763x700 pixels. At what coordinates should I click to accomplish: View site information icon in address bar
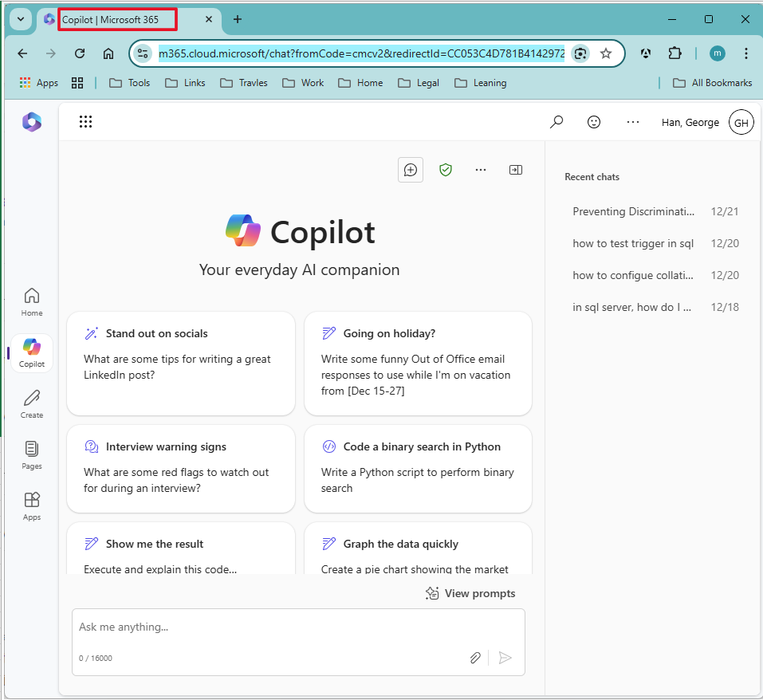[x=143, y=53]
